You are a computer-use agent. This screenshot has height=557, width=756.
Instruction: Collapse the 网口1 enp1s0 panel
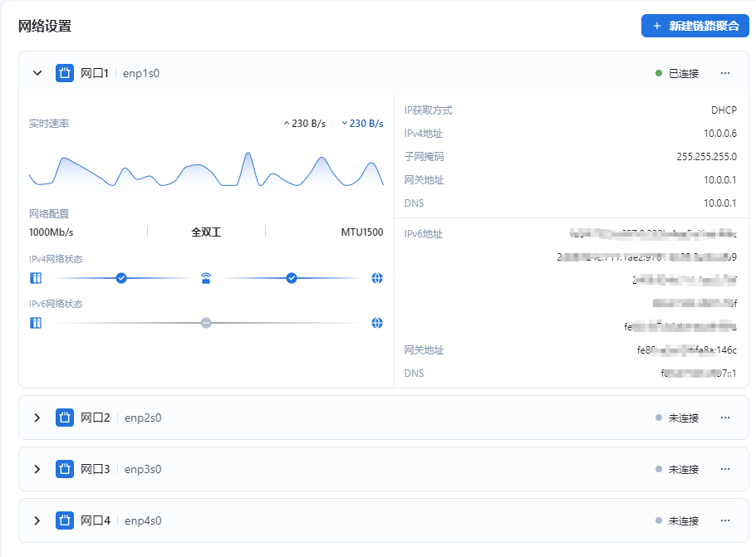click(x=37, y=73)
